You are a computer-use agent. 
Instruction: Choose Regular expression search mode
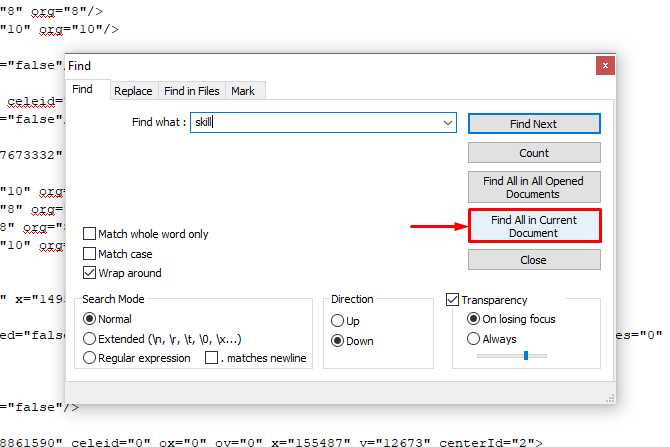[90, 358]
